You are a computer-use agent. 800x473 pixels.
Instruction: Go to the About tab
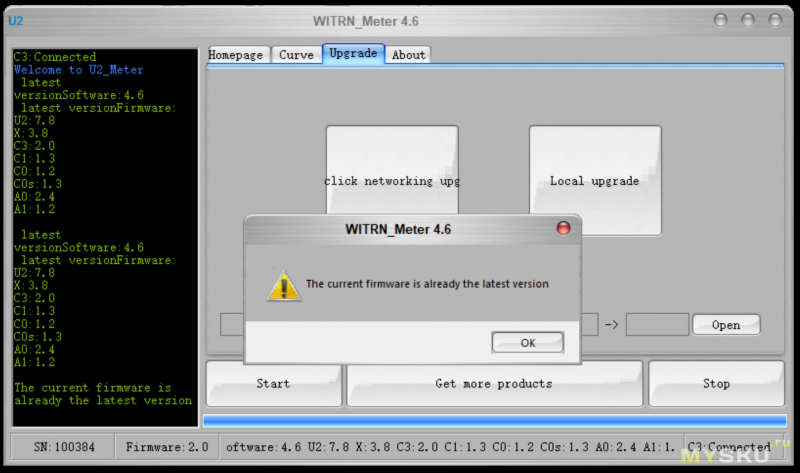tap(407, 55)
